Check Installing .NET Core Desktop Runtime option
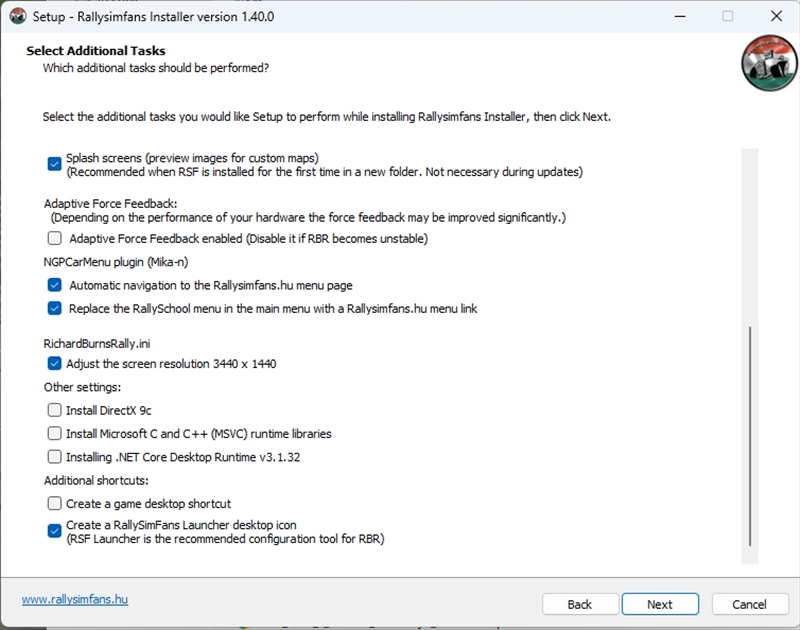Screen dimensions: 800x630 point(55,457)
